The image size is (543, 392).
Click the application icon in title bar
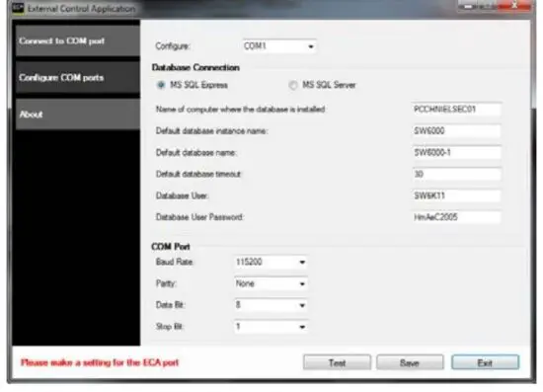coord(18,8)
